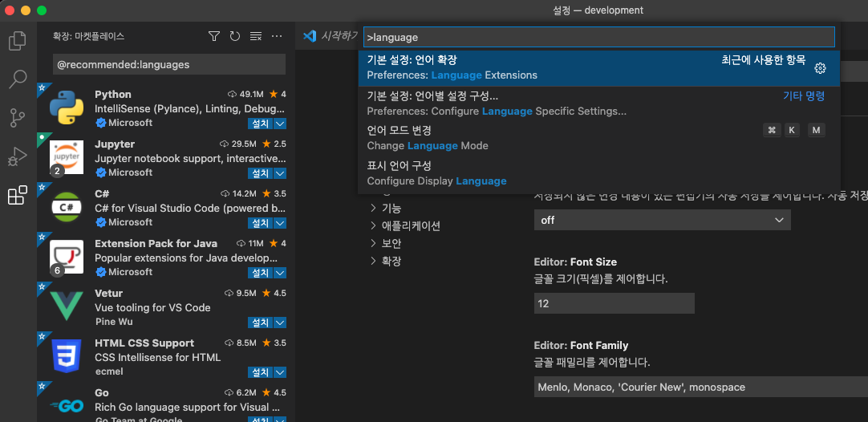This screenshot has width=868, height=422.
Task: Clear extensions search results icon
Action: [256, 37]
